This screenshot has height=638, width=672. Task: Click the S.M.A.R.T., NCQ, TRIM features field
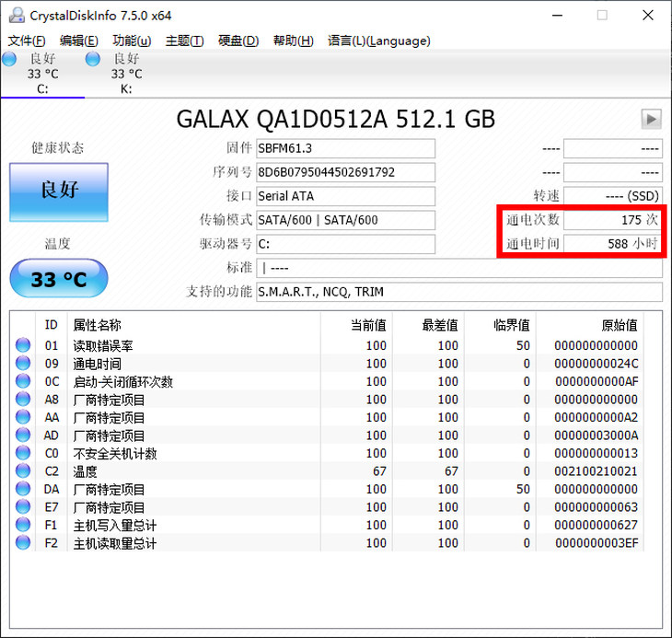pyautogui.click(x=459, y=292)
